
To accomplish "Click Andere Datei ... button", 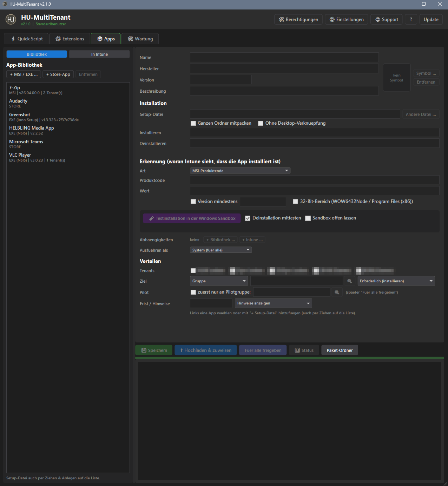I will tap(421, 114).
